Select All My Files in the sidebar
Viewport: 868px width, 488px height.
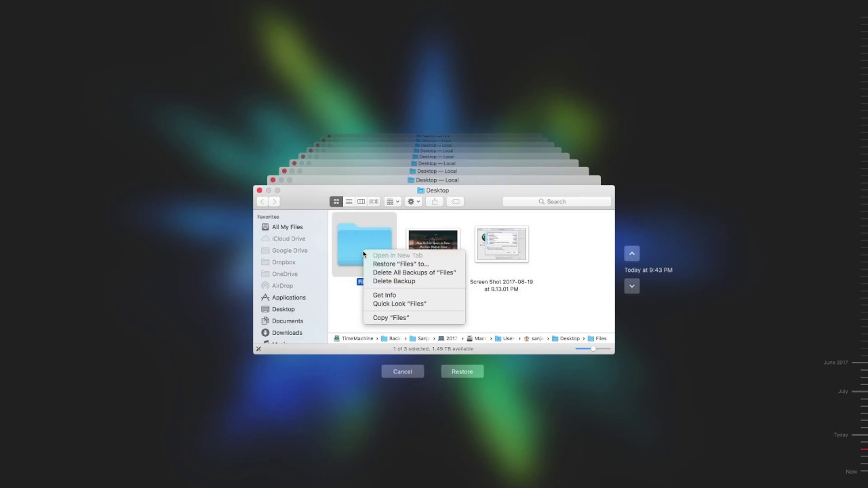pyautogui.click(x=287, y=226)
